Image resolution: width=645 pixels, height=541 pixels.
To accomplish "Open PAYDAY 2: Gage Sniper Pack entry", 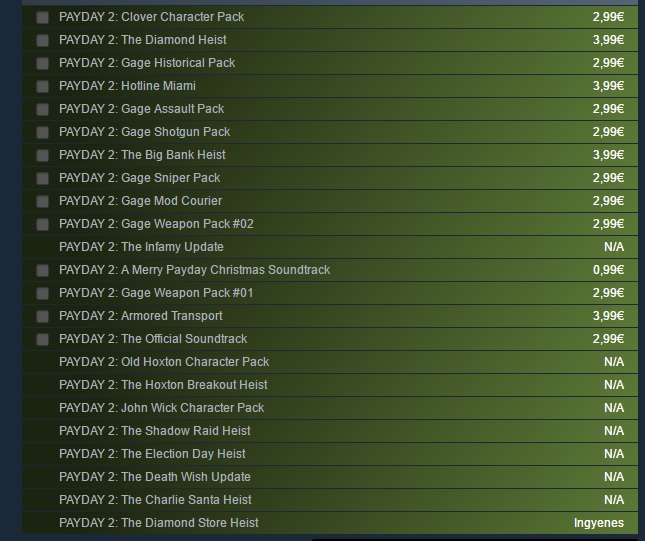I will coord(140,178).
